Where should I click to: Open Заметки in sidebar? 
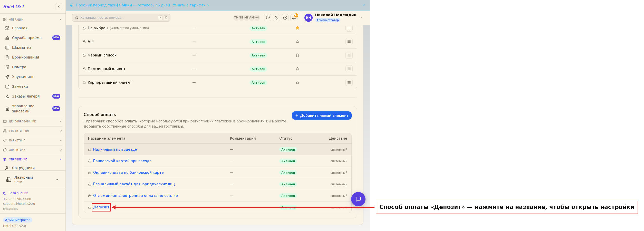coord(33,86)
